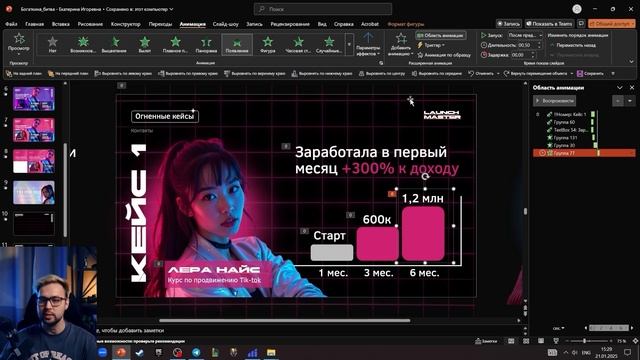The image size is (640, 360).
Task: Click Выровнять по верхнему краю
Action: [x=254, y=73]
